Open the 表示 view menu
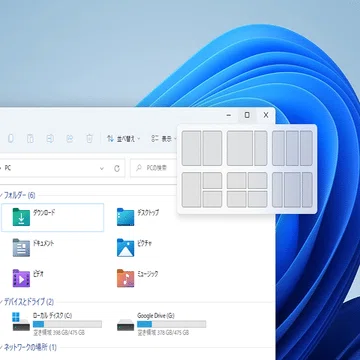The height and width of the screenshot is (360, 360). [164, 139]
